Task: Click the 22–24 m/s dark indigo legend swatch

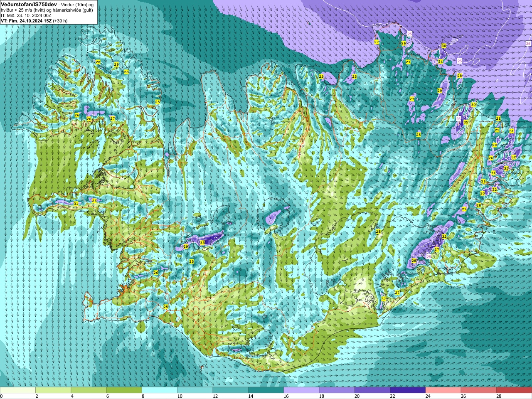Action: pyautogui.click(x=408, y=390)
